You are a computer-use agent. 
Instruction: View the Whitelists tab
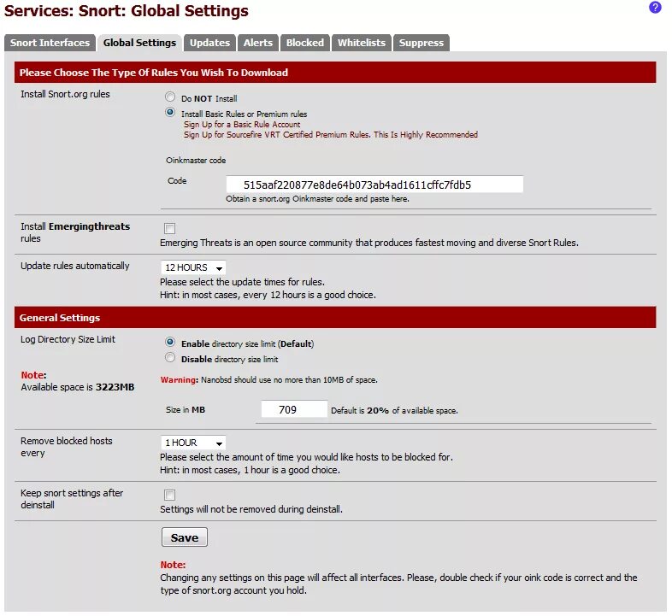(362, 43)
